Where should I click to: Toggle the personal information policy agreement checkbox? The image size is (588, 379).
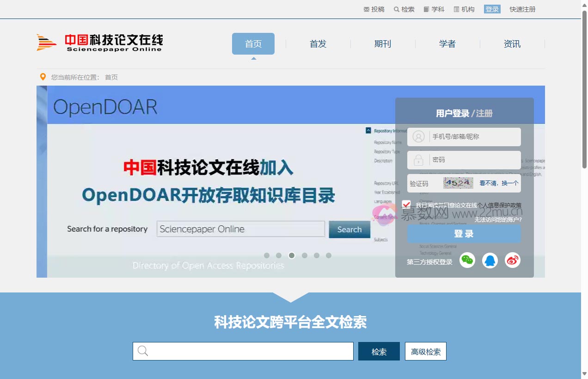(x=407, y=204)
